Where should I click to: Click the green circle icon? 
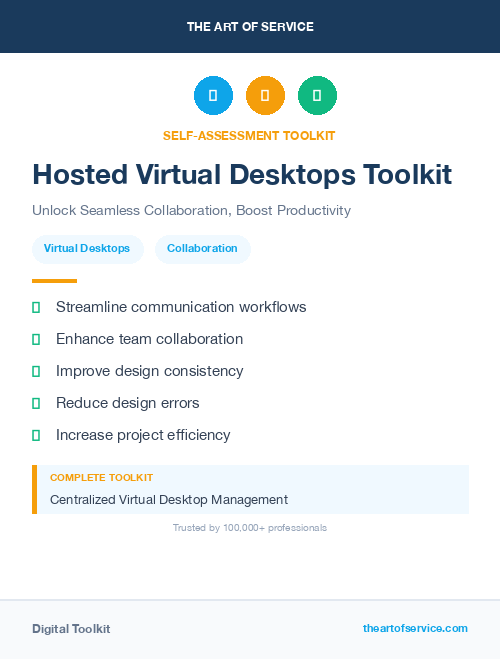coord(317,95)
